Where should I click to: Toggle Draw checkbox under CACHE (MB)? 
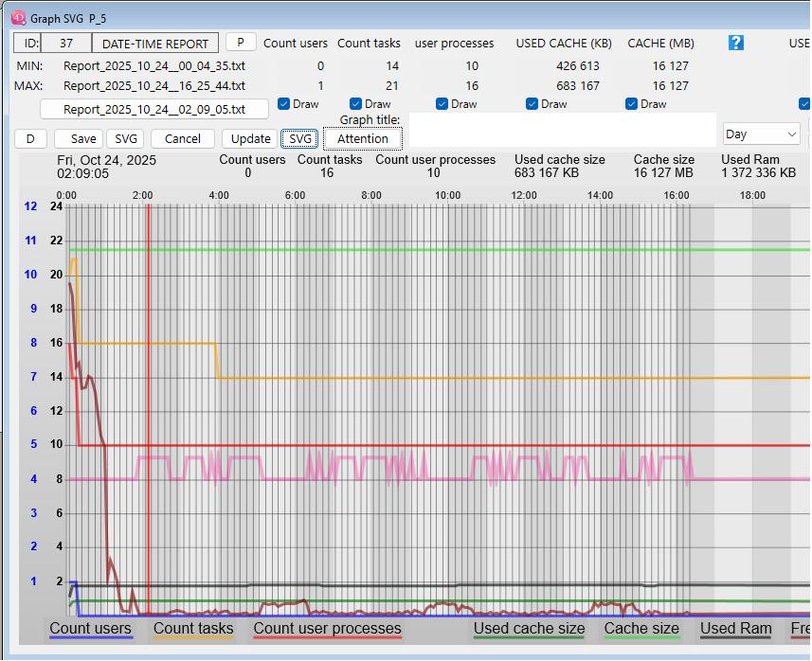(631, 104)
